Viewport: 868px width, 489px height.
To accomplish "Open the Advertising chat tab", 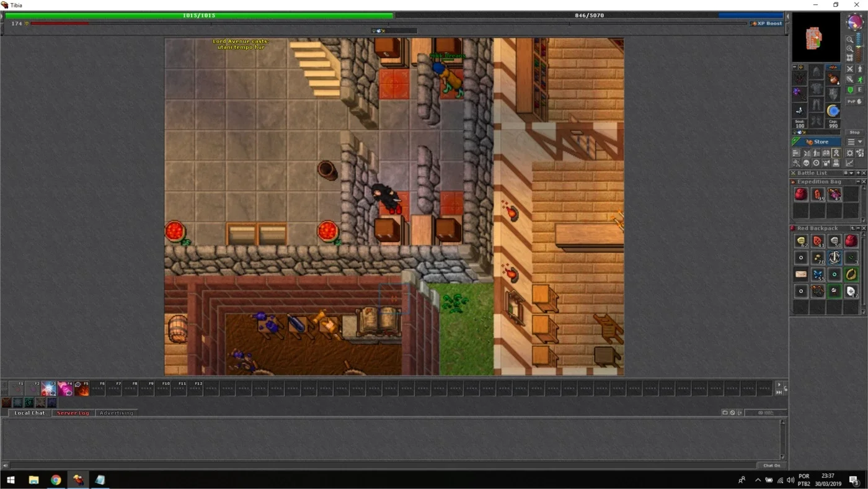I will 117,413.
